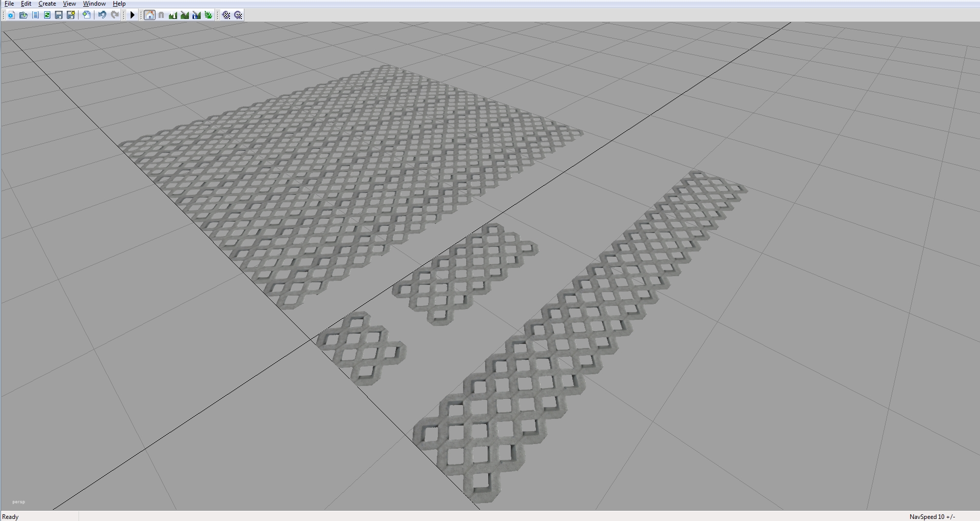980x521 pixels.
Task: Click the Open file folder icon
Action: (23, 15)
